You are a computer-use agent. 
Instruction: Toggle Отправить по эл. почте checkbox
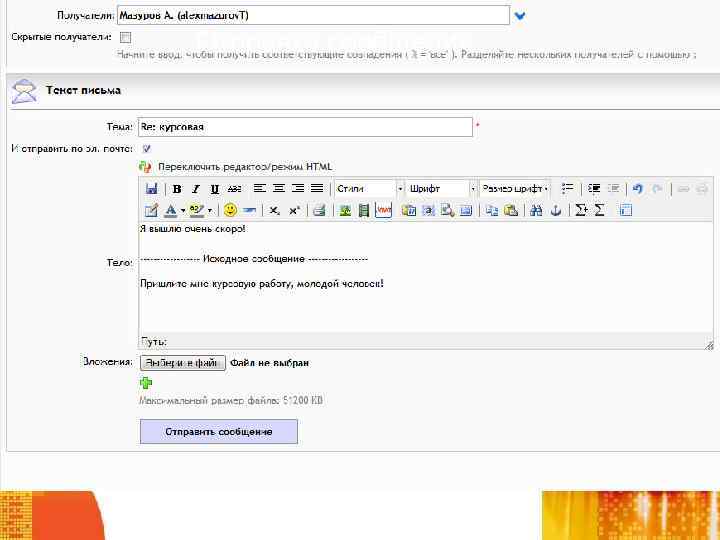[146, 148]
